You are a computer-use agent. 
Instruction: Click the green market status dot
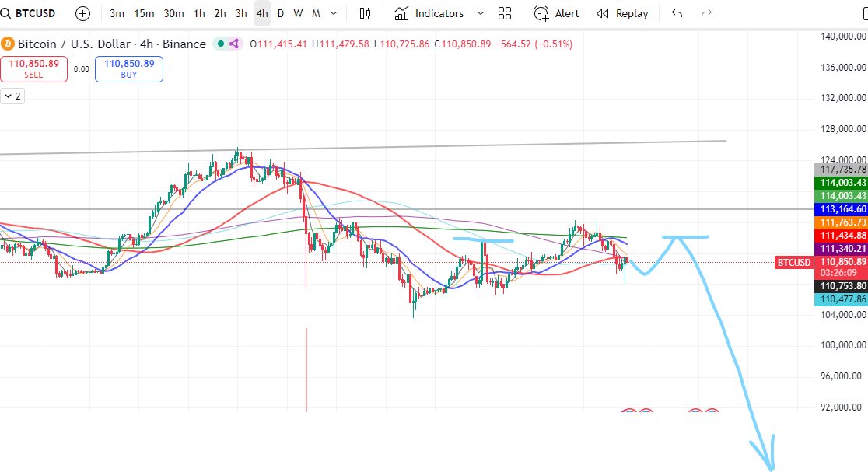point(221,44)
